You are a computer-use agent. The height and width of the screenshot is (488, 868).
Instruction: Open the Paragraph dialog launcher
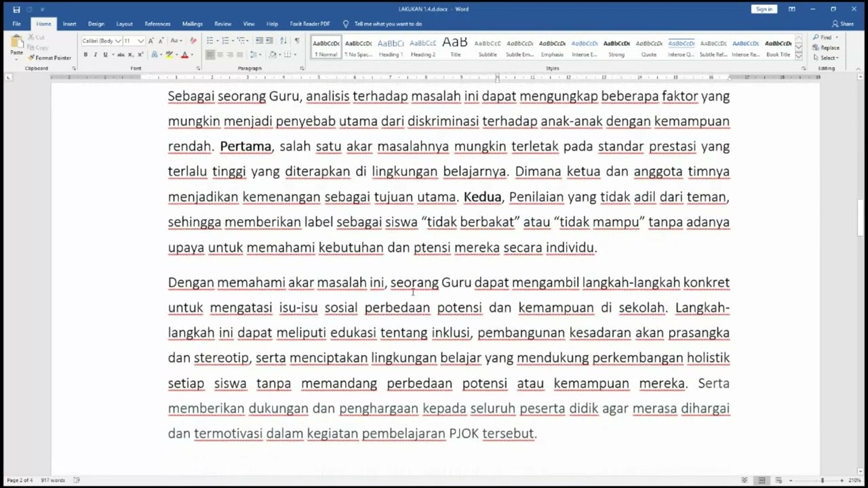[x=302, y=68]
